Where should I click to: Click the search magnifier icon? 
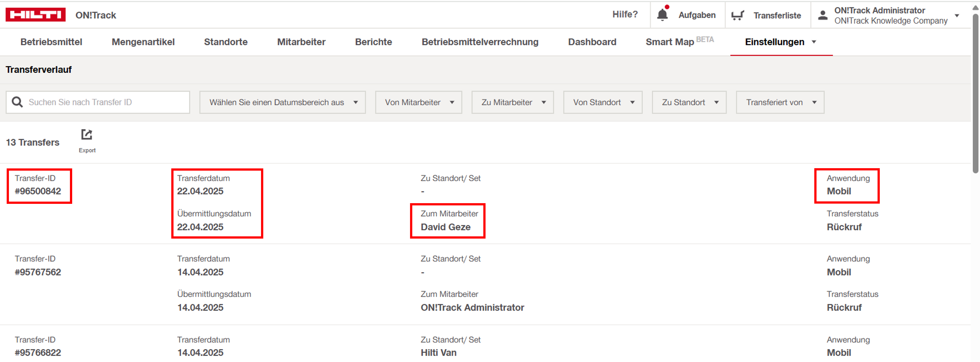(x=17, y=102)
